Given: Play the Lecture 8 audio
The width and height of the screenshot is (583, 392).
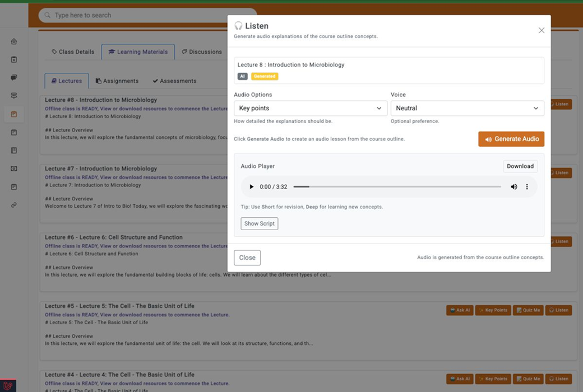Looking at the screenshot, I should (x=251, y=187).
